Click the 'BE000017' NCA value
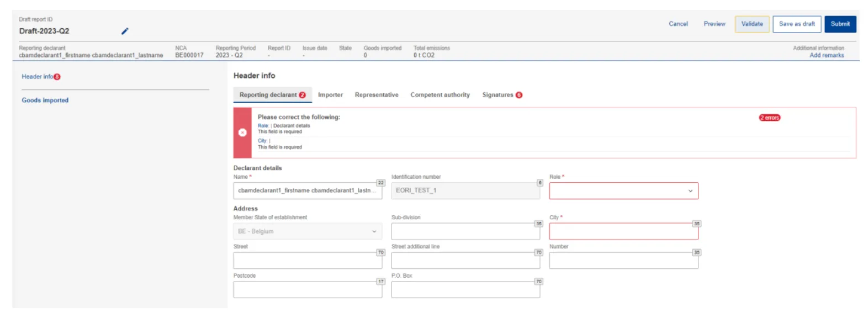868x318 pixels. [189, 55]
